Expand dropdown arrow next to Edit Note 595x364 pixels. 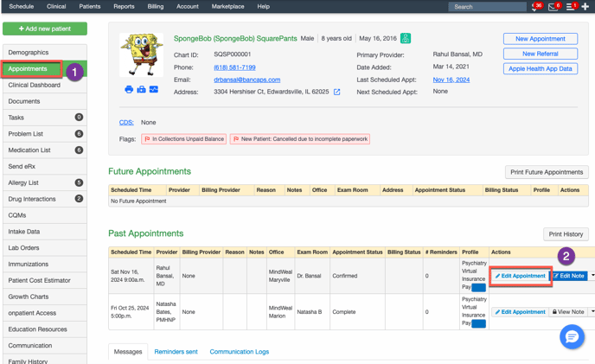point(592,276)
